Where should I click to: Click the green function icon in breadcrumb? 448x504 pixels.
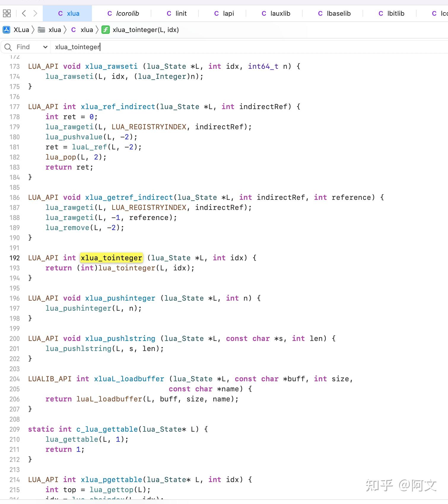(106, 30)
